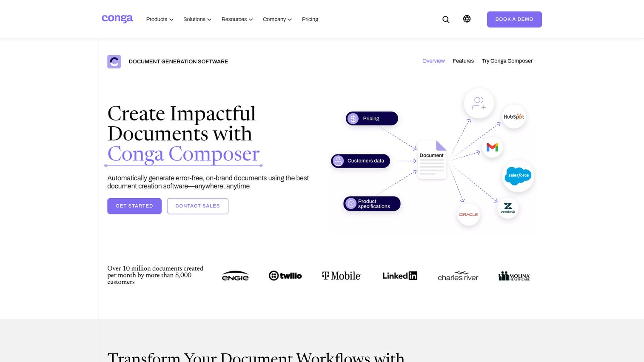
Task: Click the dollar-sign Pricing pill in diagram
Action: point(372,119)
